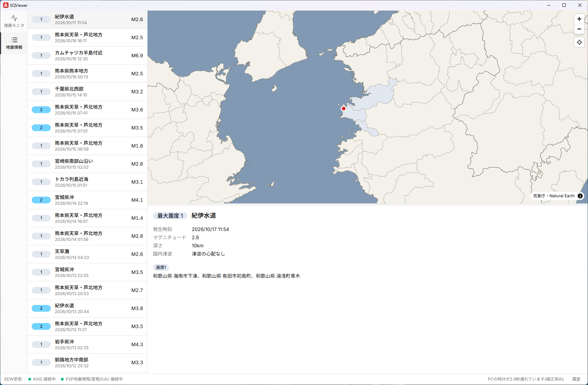Click the EQViewer app logo icon
The height and width of the screenshot is (385, 588).
point(6,5)
